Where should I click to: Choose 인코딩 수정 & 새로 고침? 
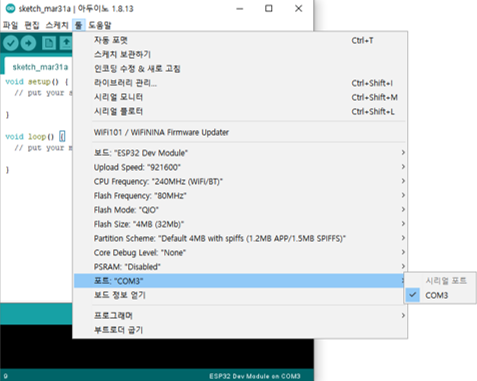coord(240,69)
